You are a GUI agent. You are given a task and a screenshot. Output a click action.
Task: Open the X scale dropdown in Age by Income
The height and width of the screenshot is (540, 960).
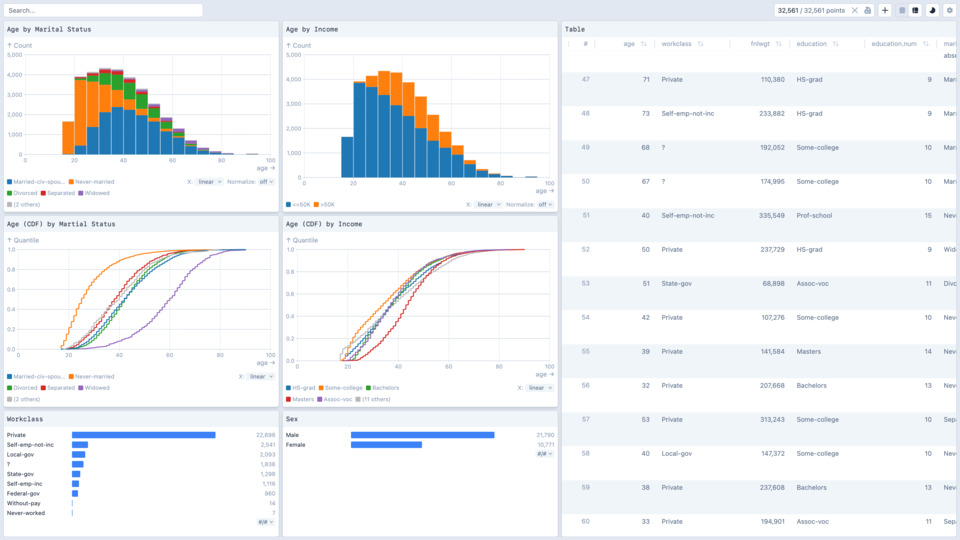coord(488,204)
